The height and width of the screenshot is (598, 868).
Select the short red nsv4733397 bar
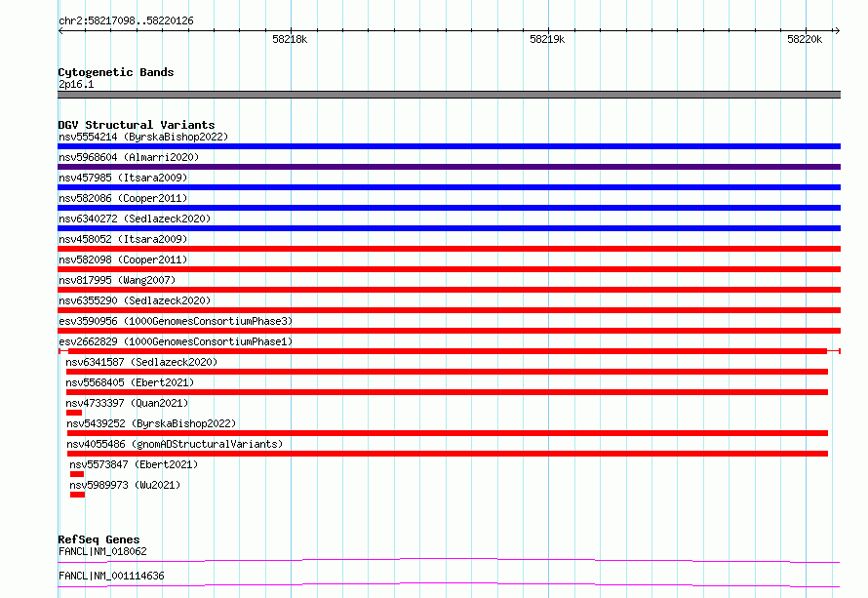pos(73,413)
